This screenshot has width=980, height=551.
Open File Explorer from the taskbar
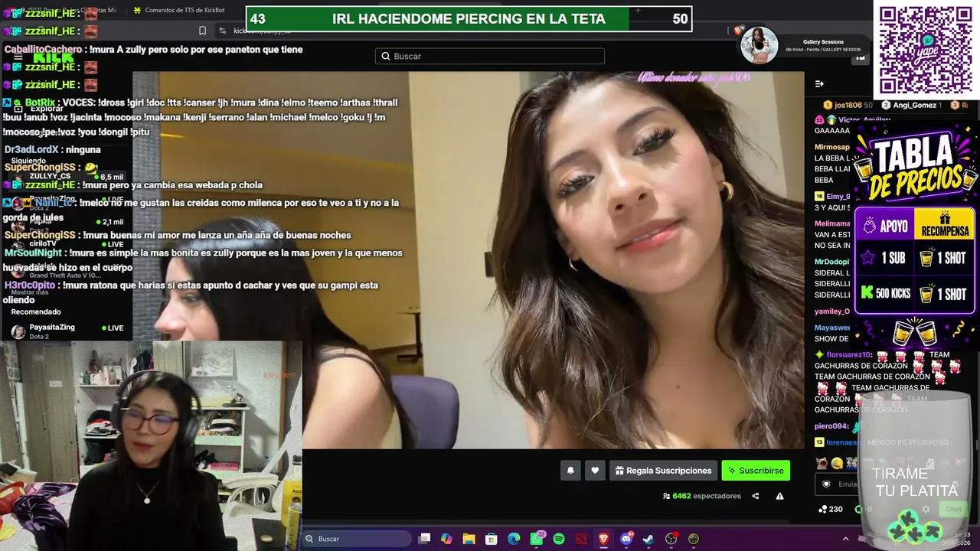(469, 539)
